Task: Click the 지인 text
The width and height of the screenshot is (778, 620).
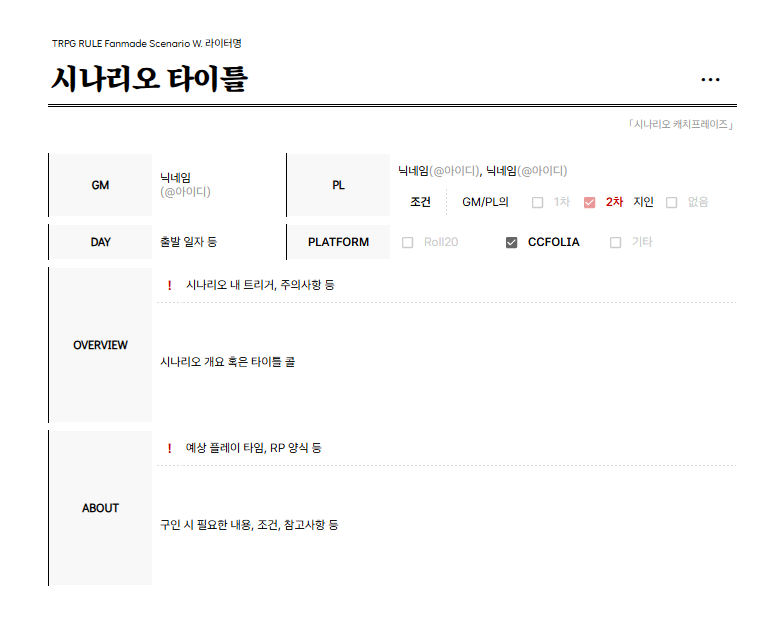Action: tap(644, 202)
